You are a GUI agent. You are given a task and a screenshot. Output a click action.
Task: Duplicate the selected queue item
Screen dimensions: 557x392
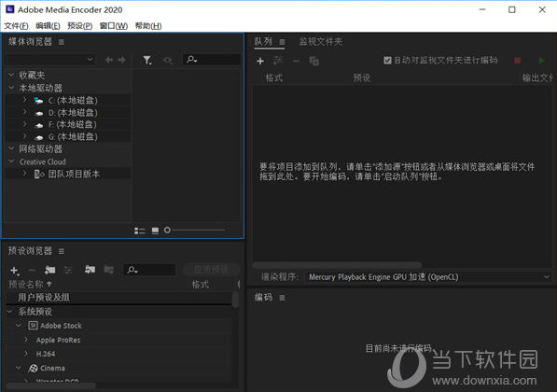point(314,61)
